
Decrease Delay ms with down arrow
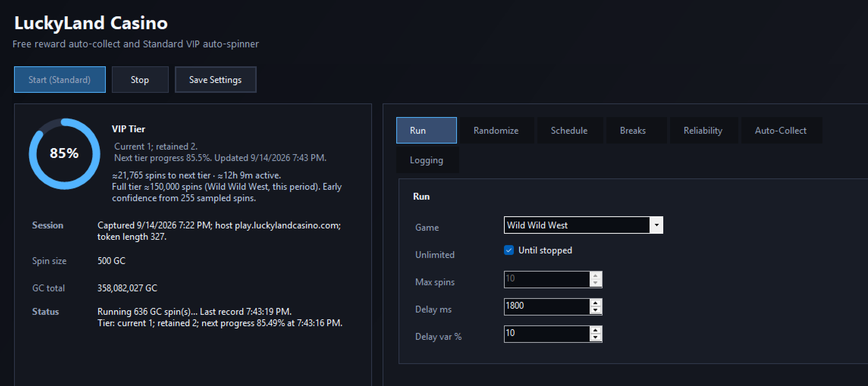click(595, 310)
